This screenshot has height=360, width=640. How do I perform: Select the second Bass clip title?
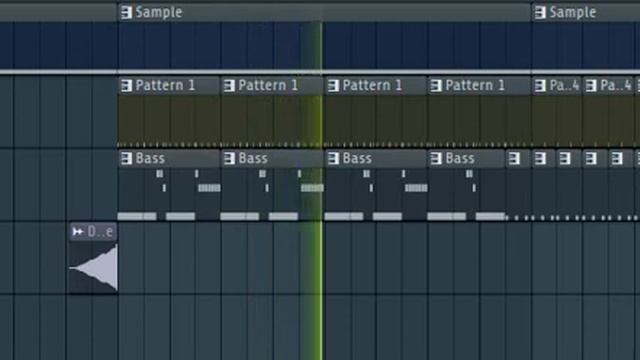253,158
